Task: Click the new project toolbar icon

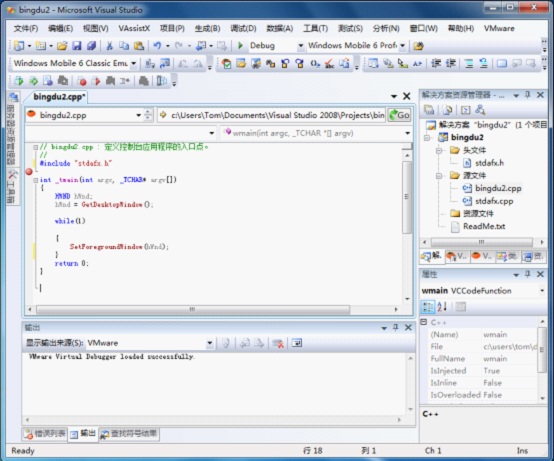Action: click(19, 46)
